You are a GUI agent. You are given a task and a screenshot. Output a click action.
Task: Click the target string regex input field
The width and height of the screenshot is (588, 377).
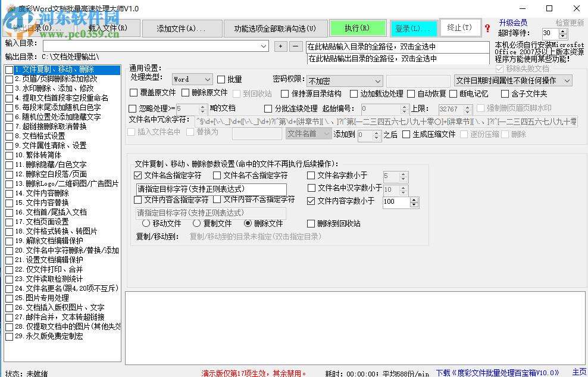tap(211, 189)
